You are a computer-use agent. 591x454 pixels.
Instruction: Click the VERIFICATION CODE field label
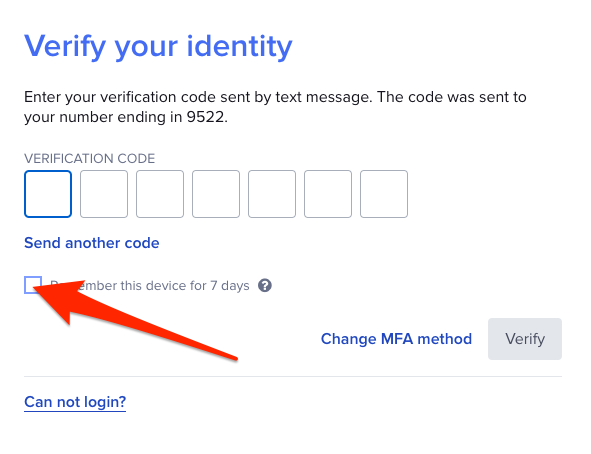click(x=90, y=159)
